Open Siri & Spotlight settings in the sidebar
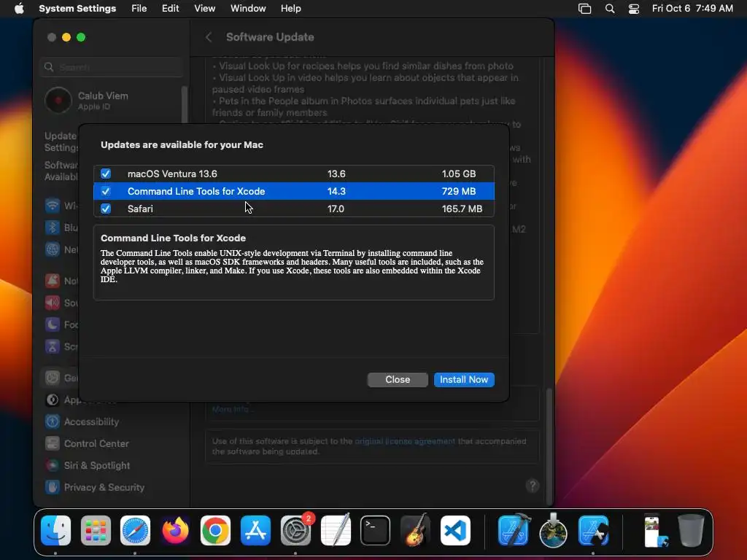The width and height of the screenshot is (747, 560). point(97,466)
